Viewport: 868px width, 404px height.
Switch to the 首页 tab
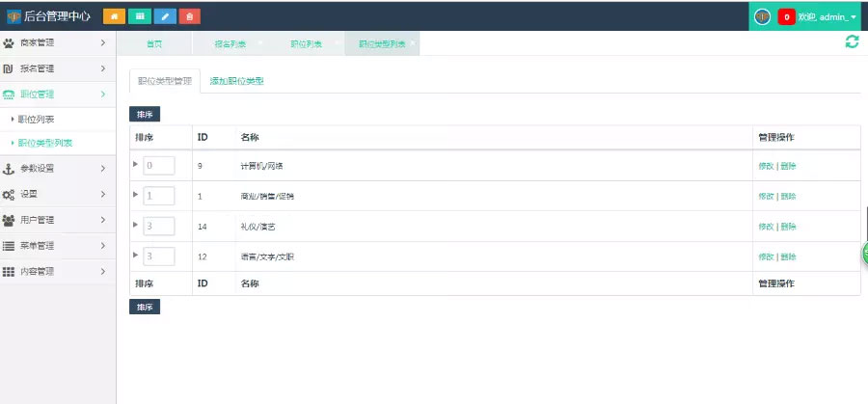154,44
